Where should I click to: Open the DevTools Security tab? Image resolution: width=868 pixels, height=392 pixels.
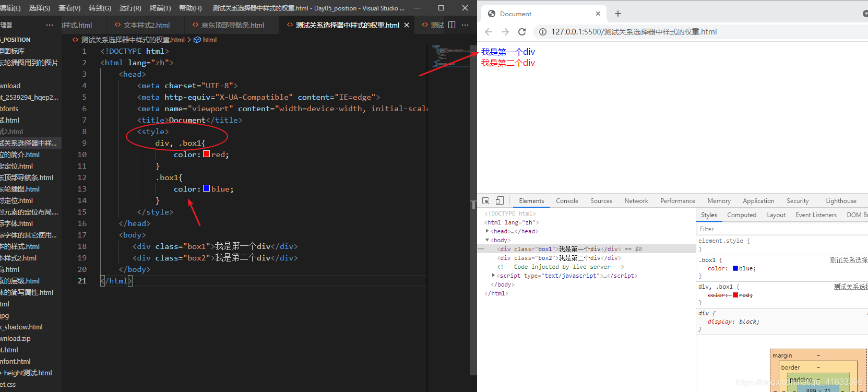[798, 201]
